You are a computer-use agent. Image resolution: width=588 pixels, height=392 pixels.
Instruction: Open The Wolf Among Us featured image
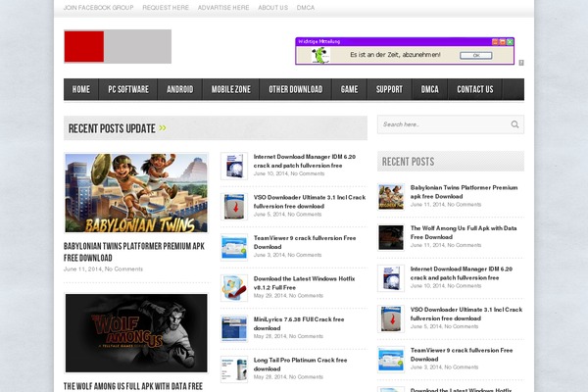[x=136, y=333]
